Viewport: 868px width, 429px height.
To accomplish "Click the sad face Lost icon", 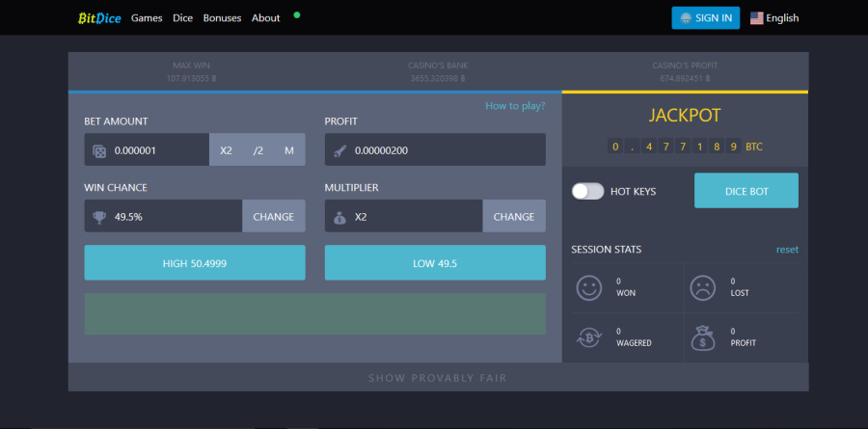I will pos(703,288).
